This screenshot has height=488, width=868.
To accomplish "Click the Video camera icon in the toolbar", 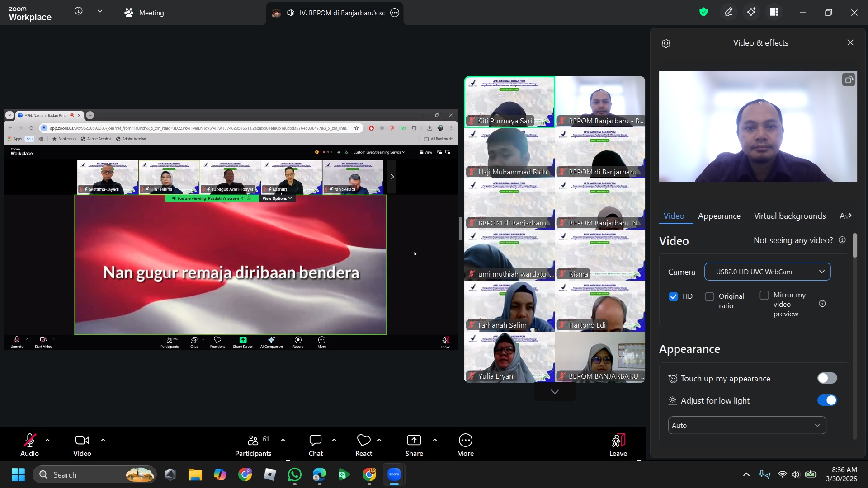I will pos(82,441).
